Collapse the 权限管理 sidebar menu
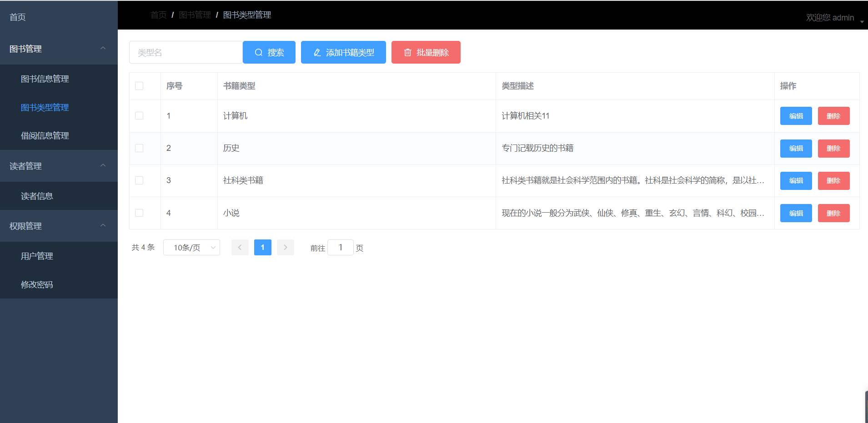Image resolution: width=868 pixels, height=423 pixels. tap(59, 226)
